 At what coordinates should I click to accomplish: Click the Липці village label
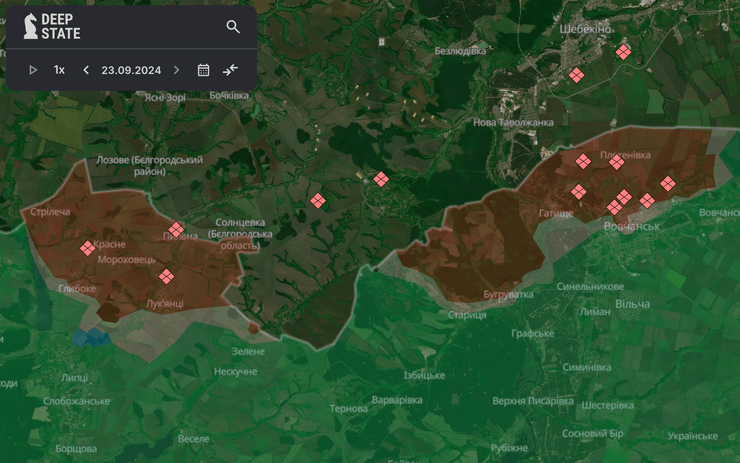75,378
